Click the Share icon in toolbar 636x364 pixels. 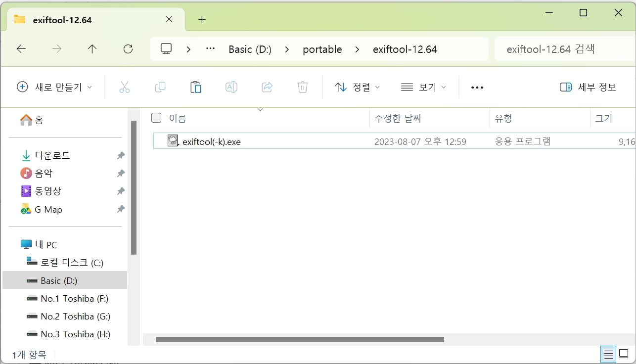pos(267,87)
